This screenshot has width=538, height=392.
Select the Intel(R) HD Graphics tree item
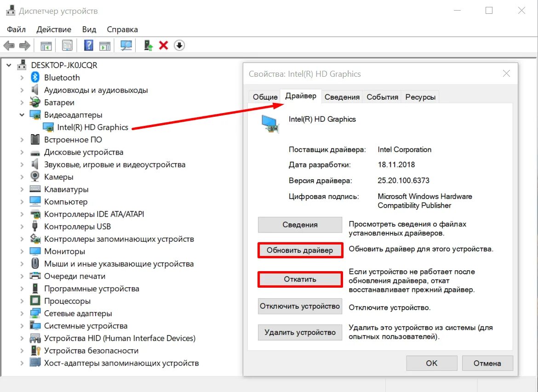(x=92, y=127)
